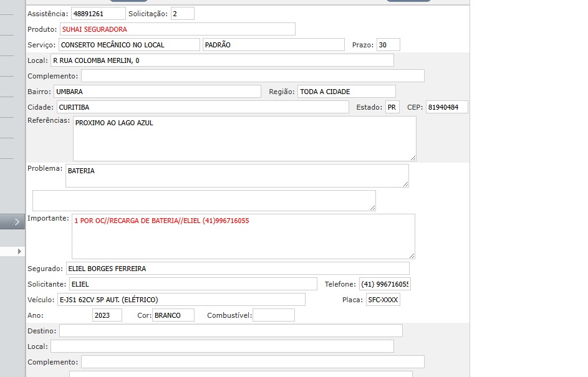Screen dimensions: 588x377
Task: Click the Importante textarea resize handle
Action: click(411, 255)
